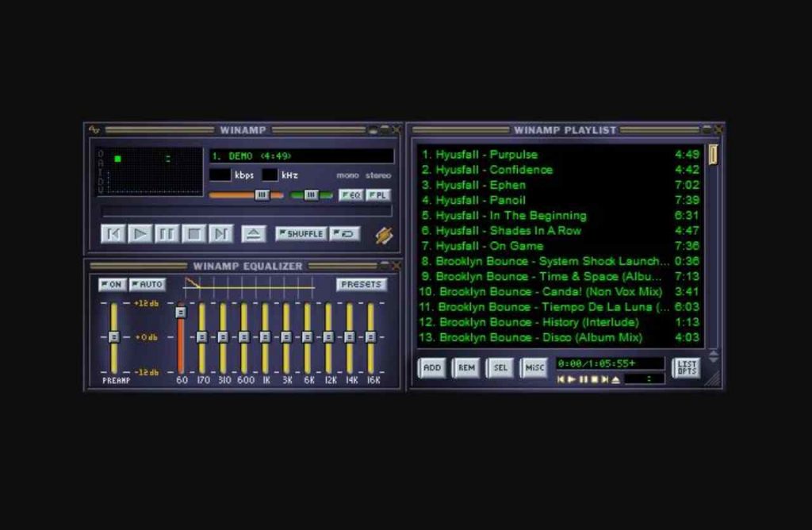Toggle the Repeat button beside Shuffle
The width and height of the screenshot is (812, 530).
(x=344, y=233)
